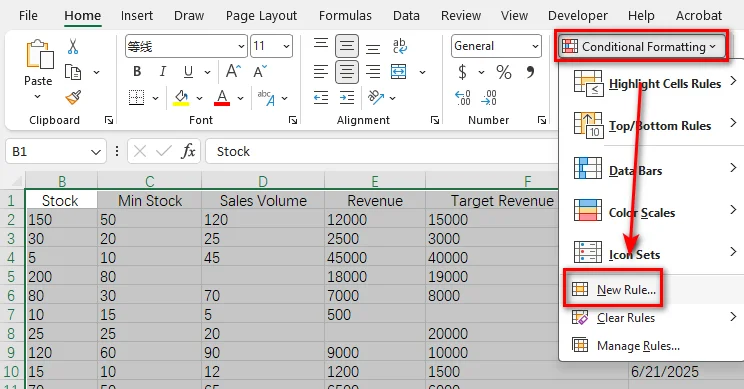Switch to the Insert tab
The height and width of the screenshot is (389, 744).
click(x=137, y=16)
